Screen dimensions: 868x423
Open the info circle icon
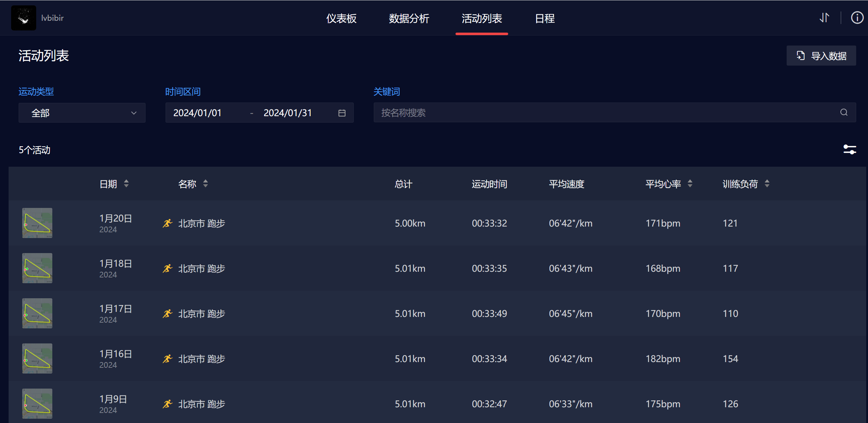[857, 18]
